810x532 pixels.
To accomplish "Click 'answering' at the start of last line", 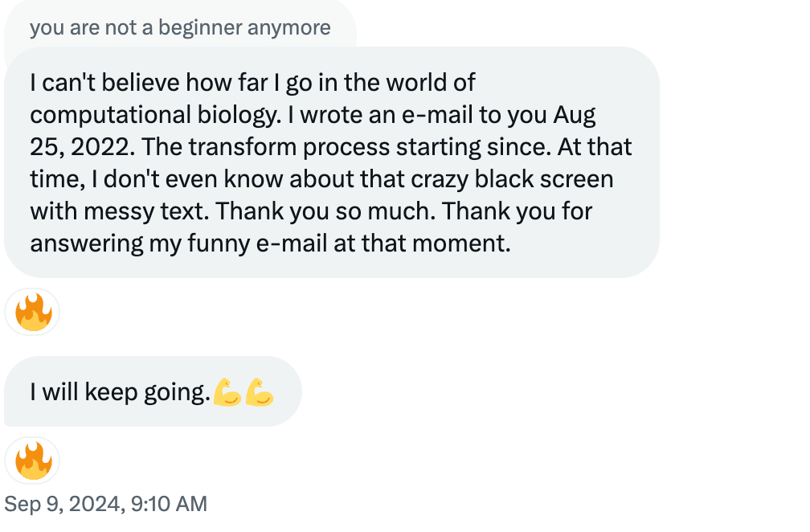I will (87, 243).
